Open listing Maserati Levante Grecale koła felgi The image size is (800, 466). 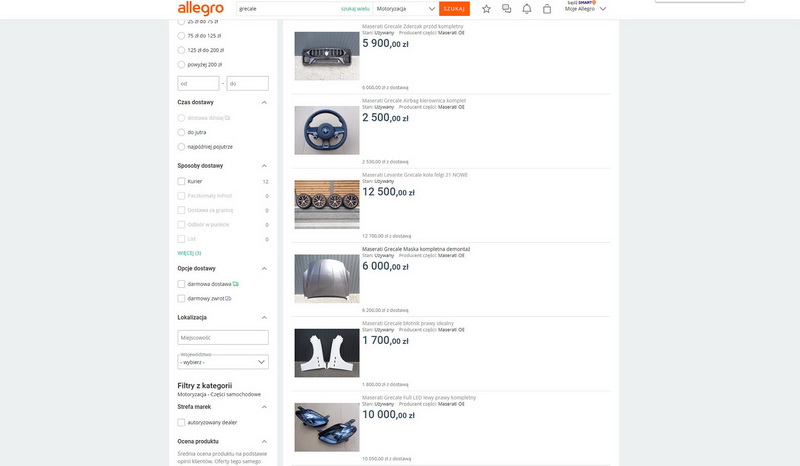[415, 175]
